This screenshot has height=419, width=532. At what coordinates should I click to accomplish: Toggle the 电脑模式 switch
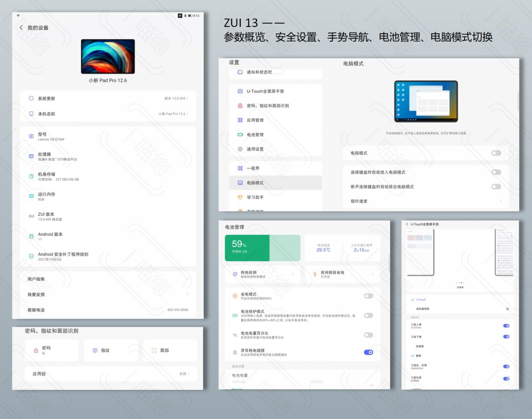[496, 153]
